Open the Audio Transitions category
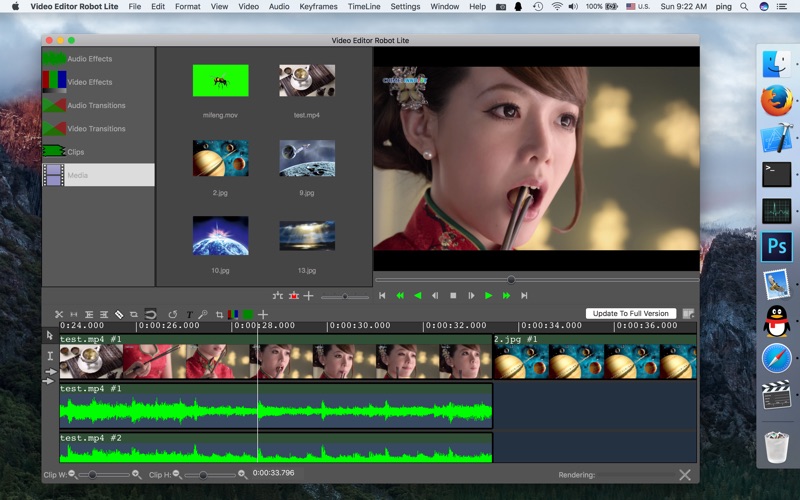The width and height of the screenshot is (800, 500). click(x=95, y=105)
